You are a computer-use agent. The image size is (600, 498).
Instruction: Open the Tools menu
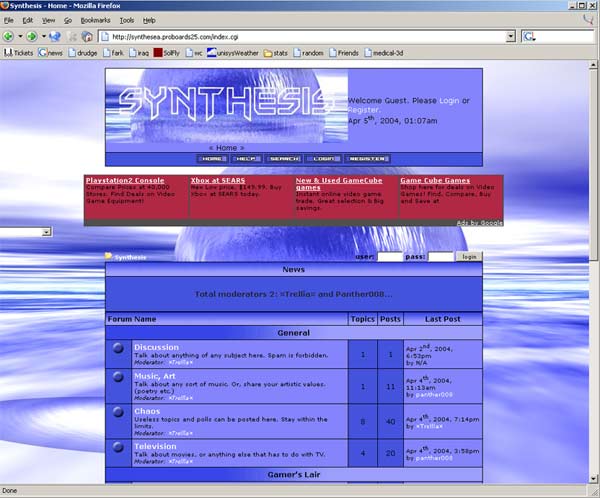point(127,19)
